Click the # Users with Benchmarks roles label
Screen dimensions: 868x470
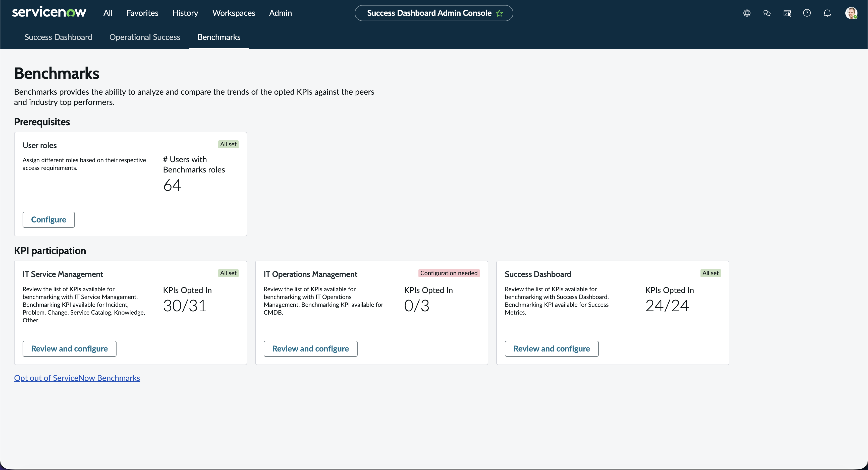(x=194, y=164)
